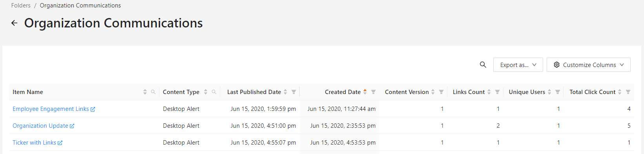Navigate to Folders breadcrumb
Viewport: 644px width, 154px height.
(x=21, y=5)
